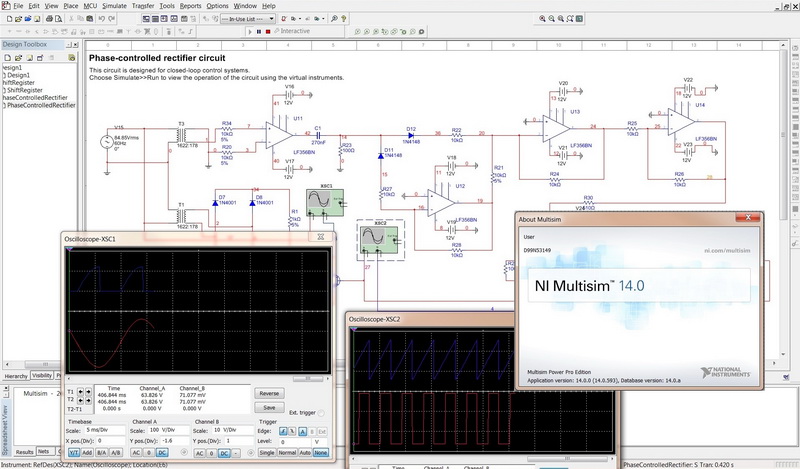Click the trigger Level unit V field
The height and width of the screenshot is (469, 800).
(319, 442)
